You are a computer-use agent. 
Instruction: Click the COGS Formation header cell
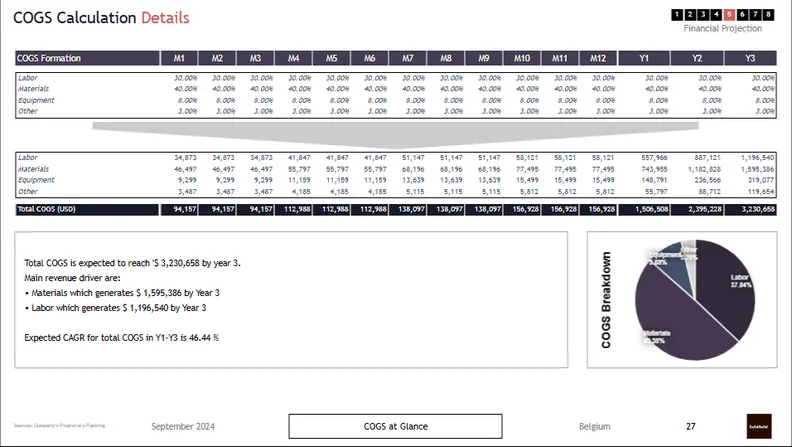[x=87, y=58]
